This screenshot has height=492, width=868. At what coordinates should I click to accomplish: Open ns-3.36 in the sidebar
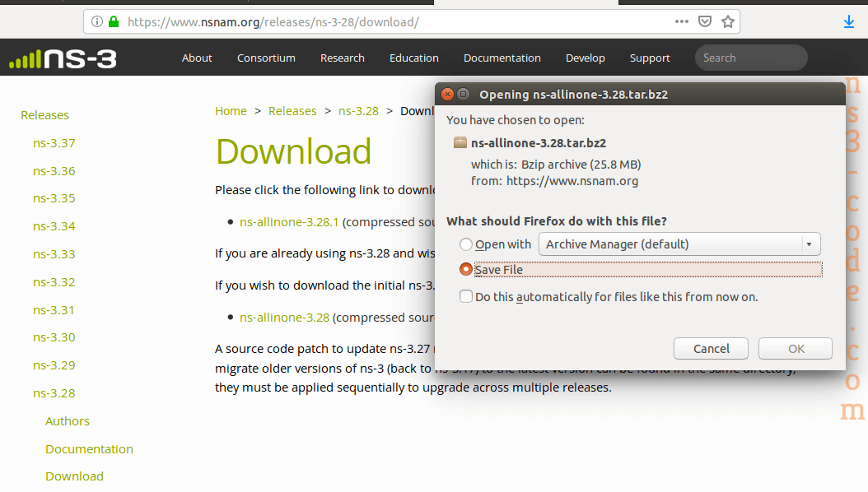(x=54, y=171)
